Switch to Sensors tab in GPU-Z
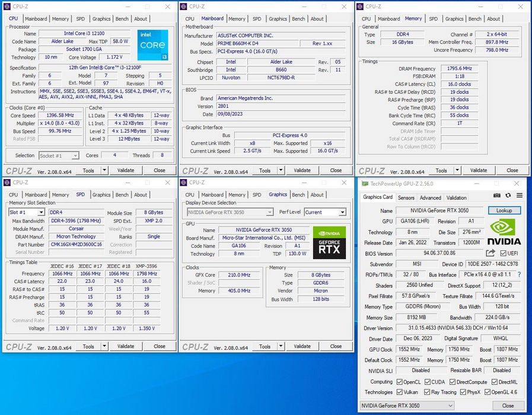 coord(406,197)
